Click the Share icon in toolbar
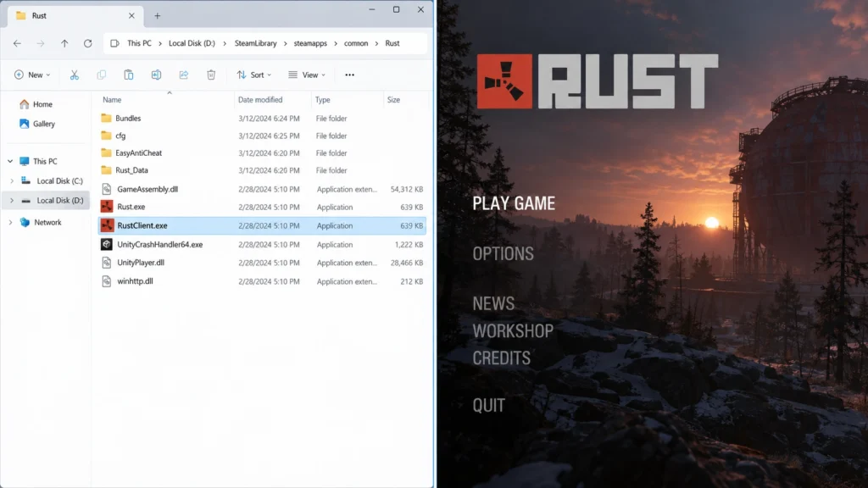 point(184,75)
